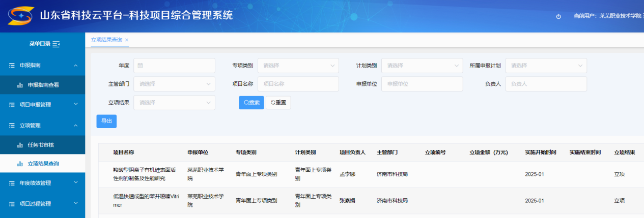Image resolution: width=644 pixels, height=218 pixels.
Task: Select 立项结果查询 tab label
Action: 106,40
